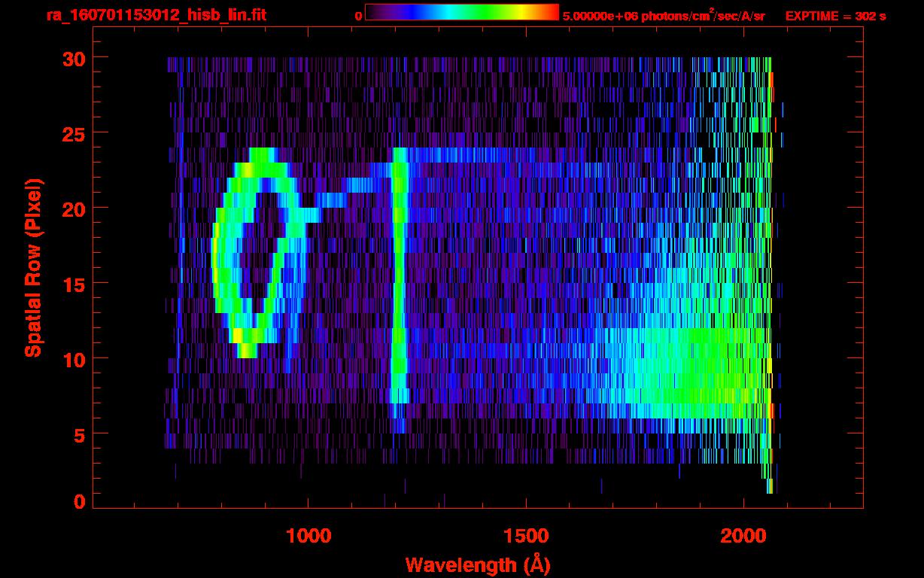Click the 1500 wavelength tick label

[525, 536]
